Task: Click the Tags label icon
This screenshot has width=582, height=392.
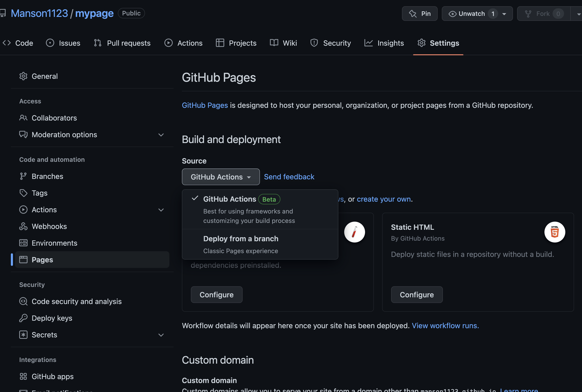Action: pos(23,193)
